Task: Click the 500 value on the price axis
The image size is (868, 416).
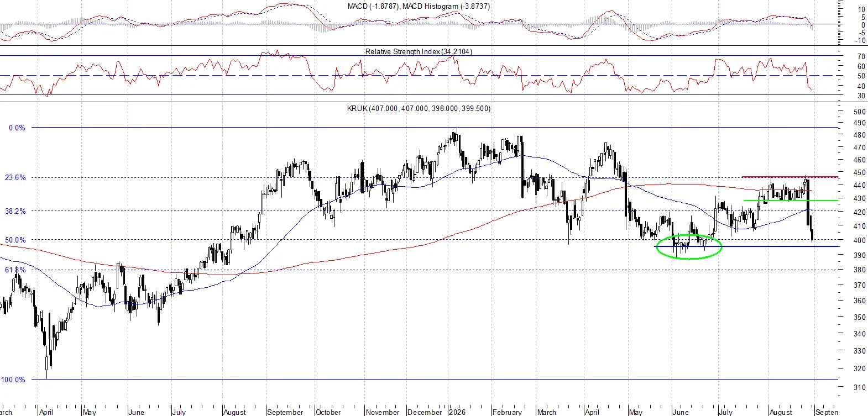Action: pyautogui.click(x=860, y=111)
